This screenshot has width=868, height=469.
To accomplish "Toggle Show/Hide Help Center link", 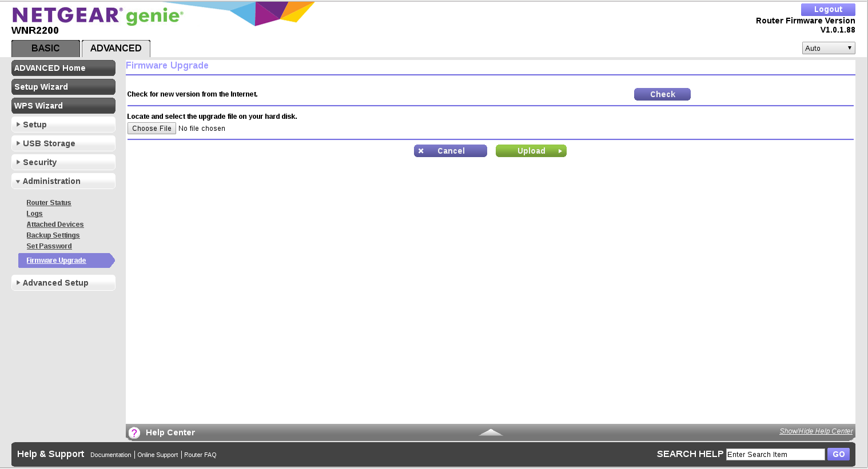I will 816,431.
